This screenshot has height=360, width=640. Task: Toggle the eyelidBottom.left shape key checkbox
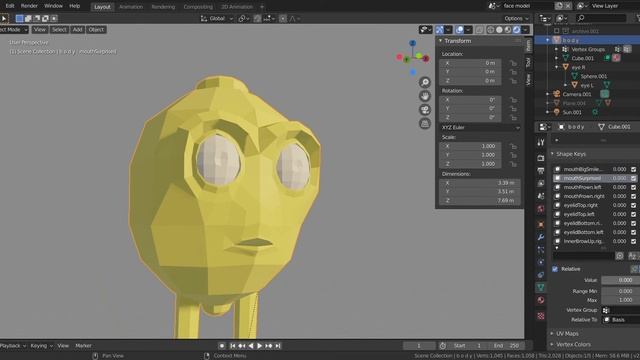coord(633,232)
